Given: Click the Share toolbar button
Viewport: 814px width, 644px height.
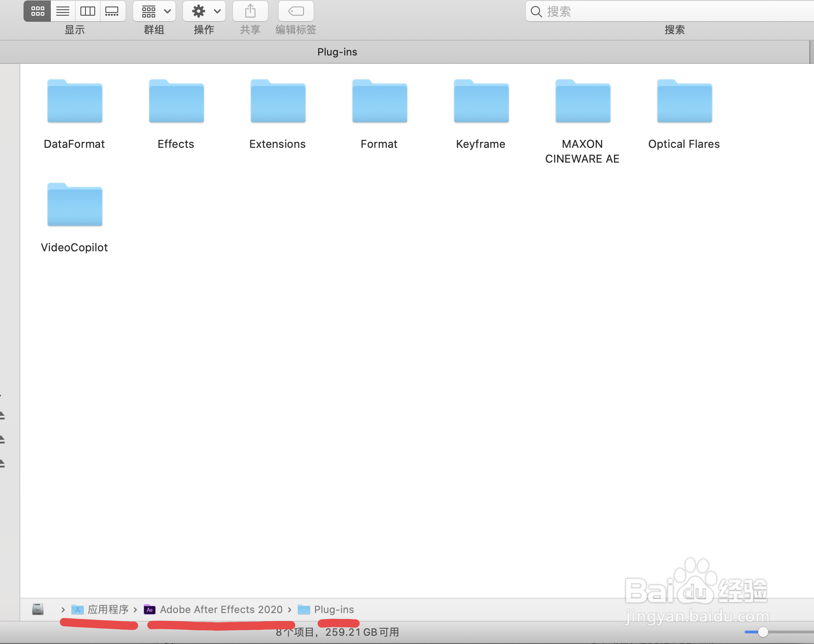Looking at the screenshot, I should tap(250, 11).
